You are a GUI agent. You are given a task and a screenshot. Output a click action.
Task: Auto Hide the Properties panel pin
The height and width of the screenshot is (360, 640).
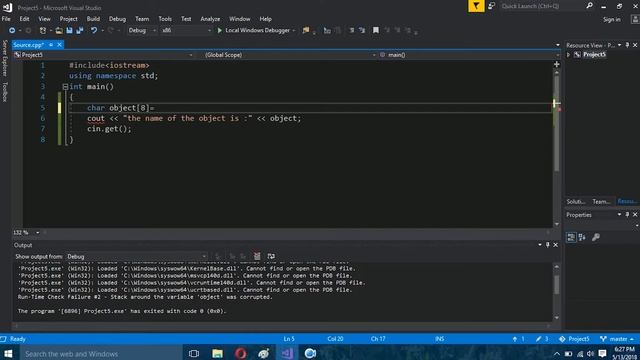click(627, 215)
